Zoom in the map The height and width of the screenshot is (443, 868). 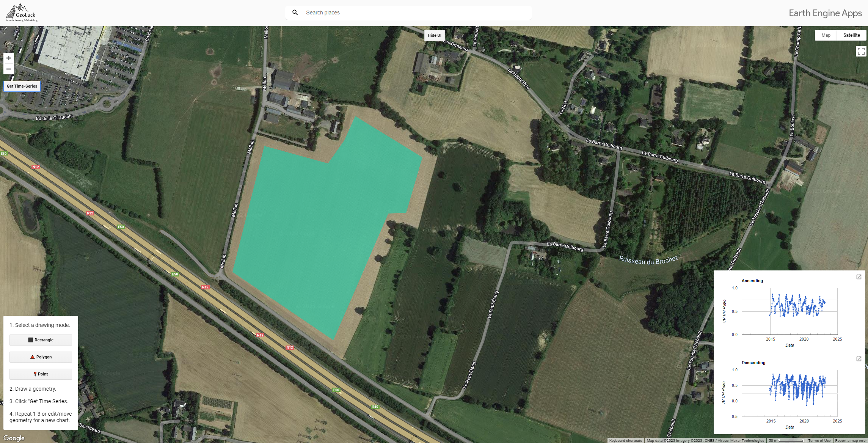pos(9,58)
